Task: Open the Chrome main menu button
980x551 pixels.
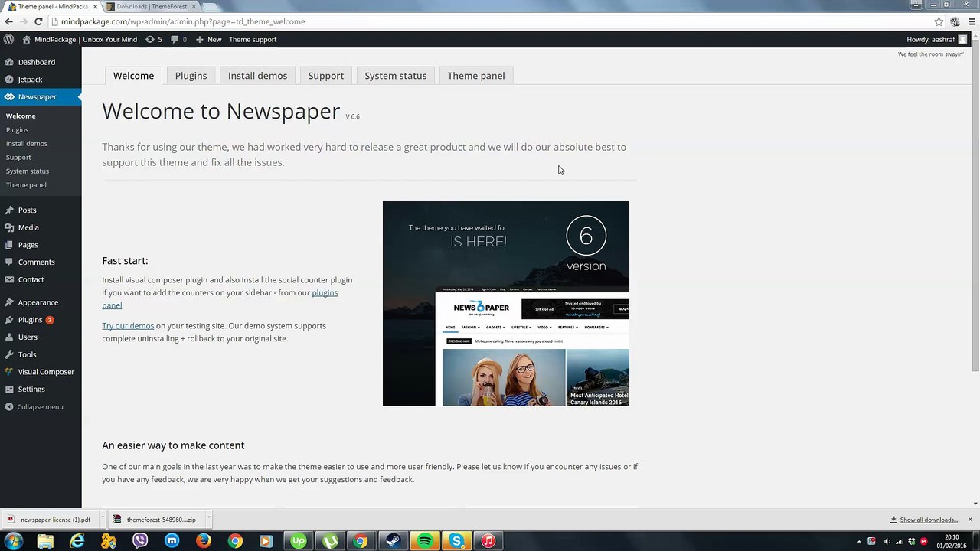Action: tap(970, 21)
